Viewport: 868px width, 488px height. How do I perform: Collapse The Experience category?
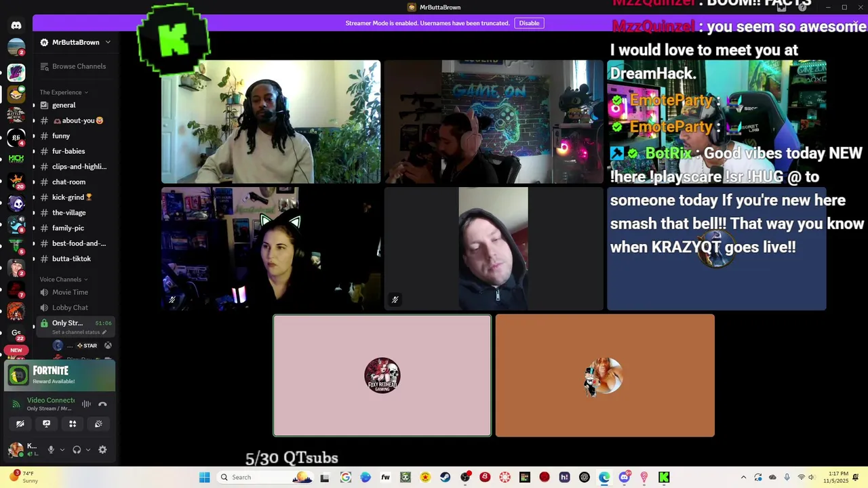point(63,92)
